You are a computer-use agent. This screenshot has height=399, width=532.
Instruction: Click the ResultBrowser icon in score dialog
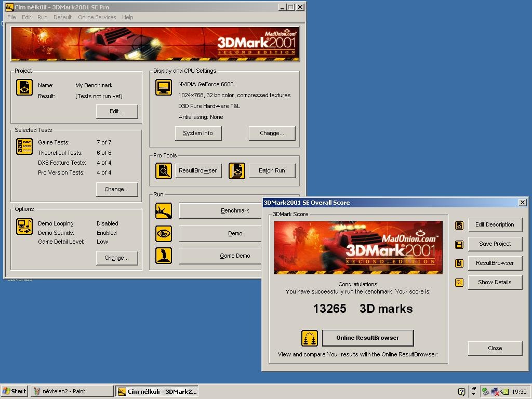click(x=459, y=263)
